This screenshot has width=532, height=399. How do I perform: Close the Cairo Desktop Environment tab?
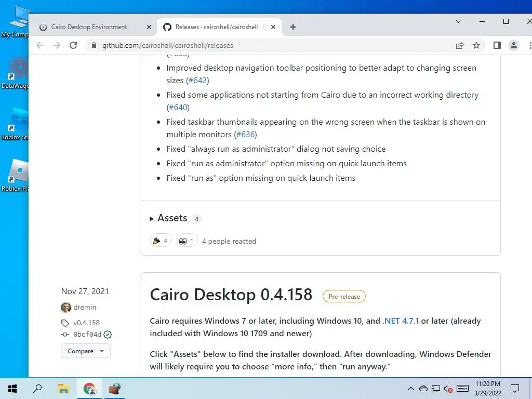coord(149,27)
